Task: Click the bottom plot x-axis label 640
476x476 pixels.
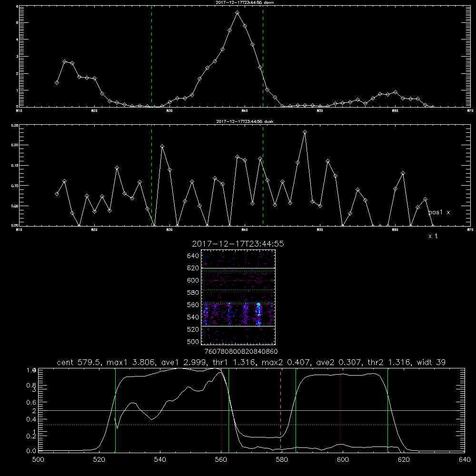Action: pos(465,460)
